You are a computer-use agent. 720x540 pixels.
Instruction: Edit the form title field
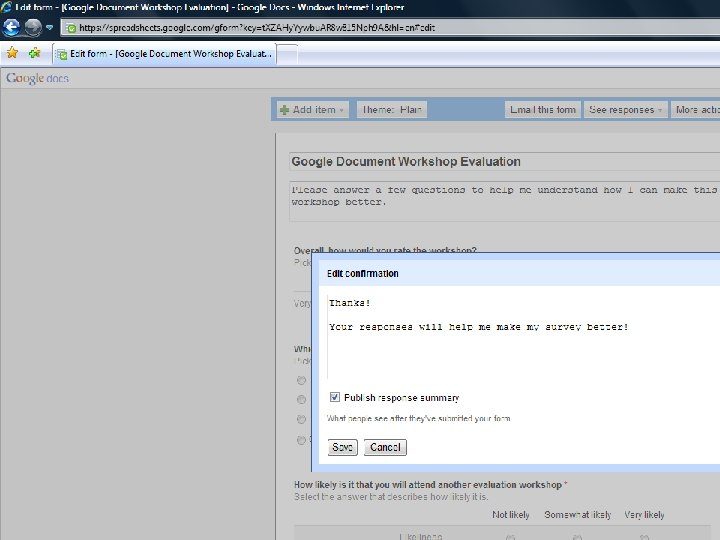[505, 162]
